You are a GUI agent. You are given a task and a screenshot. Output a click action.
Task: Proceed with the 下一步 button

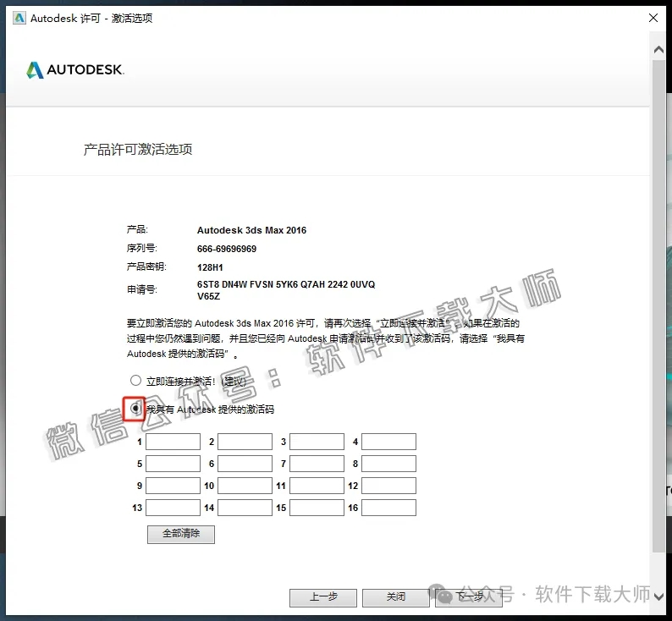469,598
